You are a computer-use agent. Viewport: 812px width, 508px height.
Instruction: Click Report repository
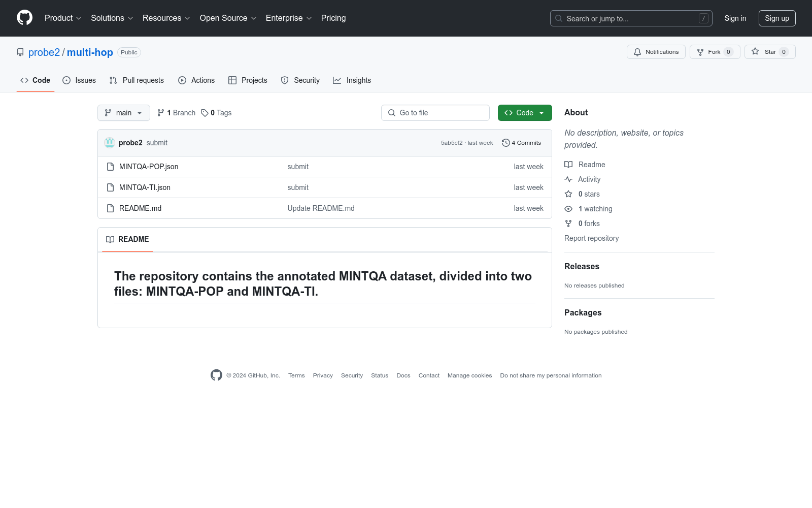(x=592, y=238)
